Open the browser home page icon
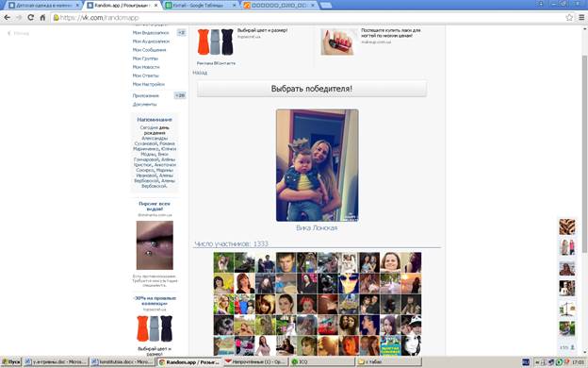The height and width of the screenshot is (368, 588). click(x=42, y=17)
